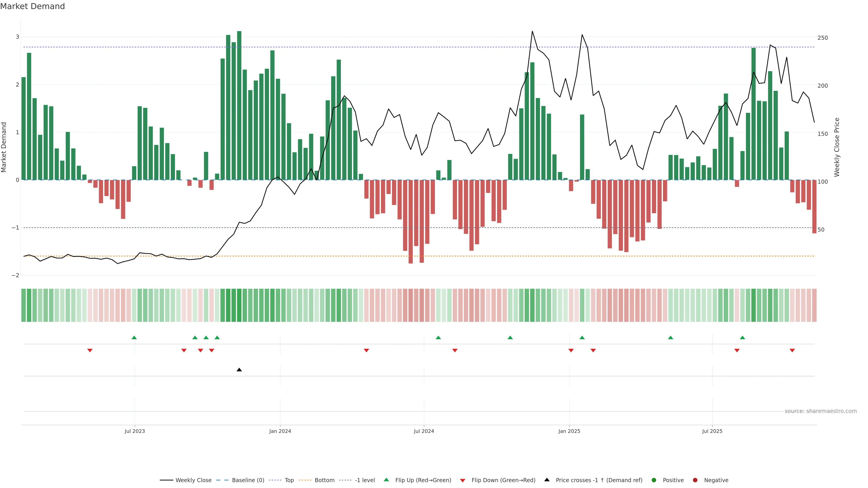Click the green Positive legend dot

654,480
